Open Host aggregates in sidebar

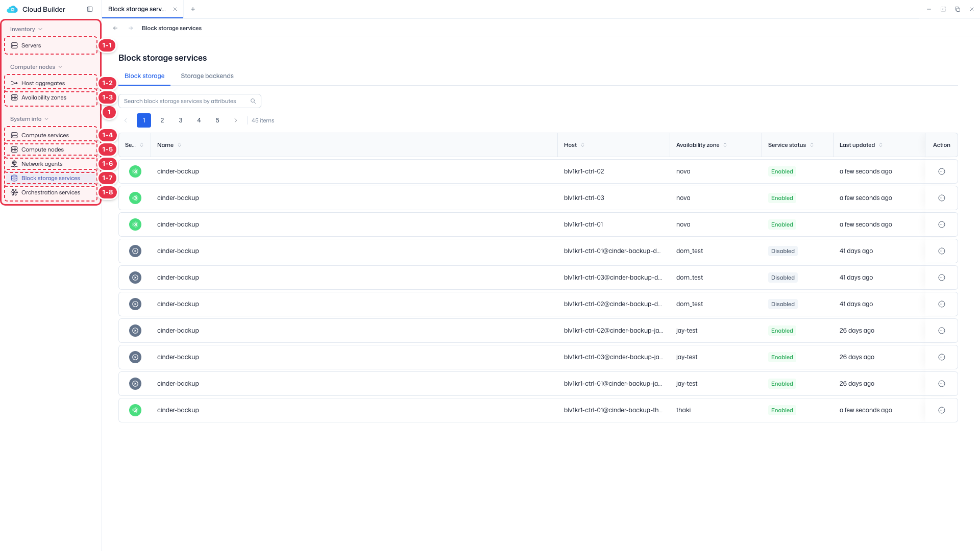(x=51, y=83)
